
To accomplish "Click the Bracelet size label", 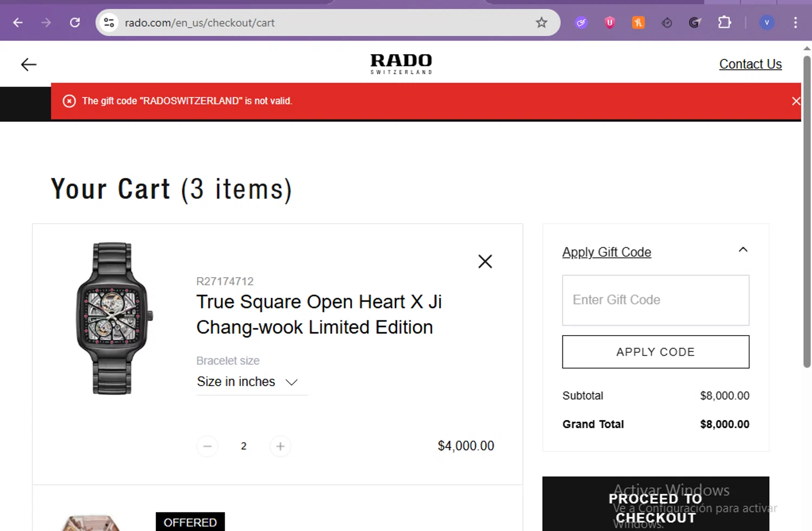I will [228, 360].
